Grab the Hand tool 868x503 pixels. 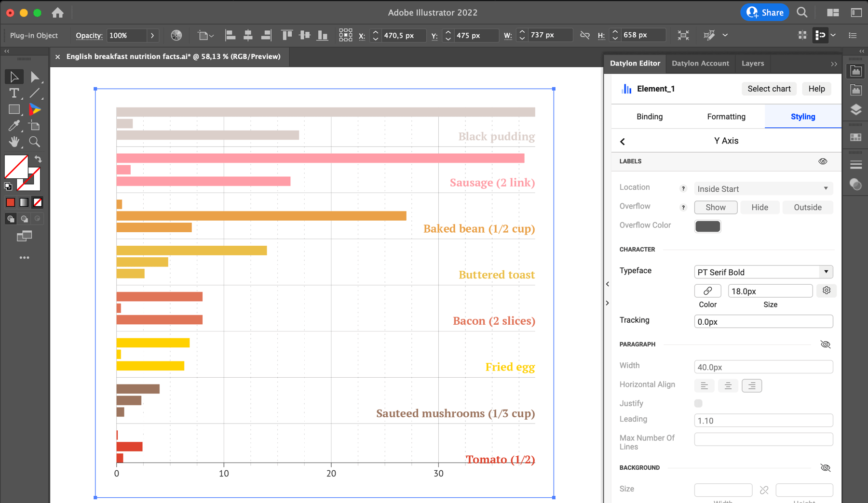tap(14, 141)
